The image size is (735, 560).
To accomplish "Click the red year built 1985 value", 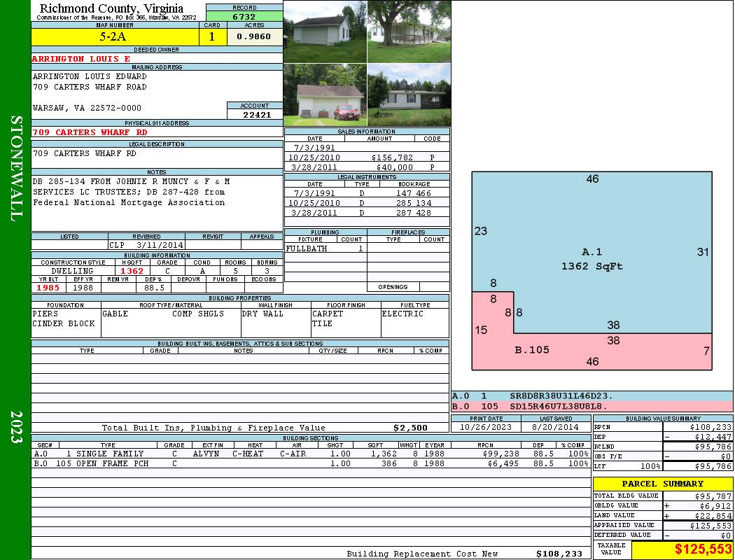I will [48, 288].
